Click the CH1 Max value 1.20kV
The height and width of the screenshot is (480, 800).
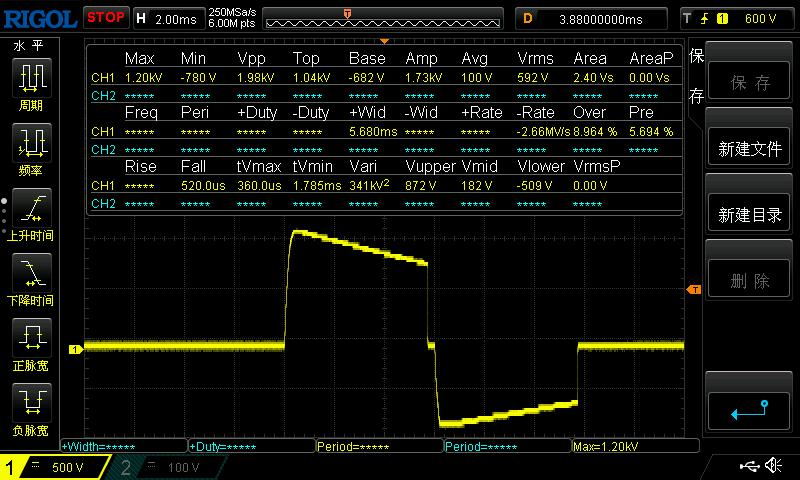click(143, 78)
